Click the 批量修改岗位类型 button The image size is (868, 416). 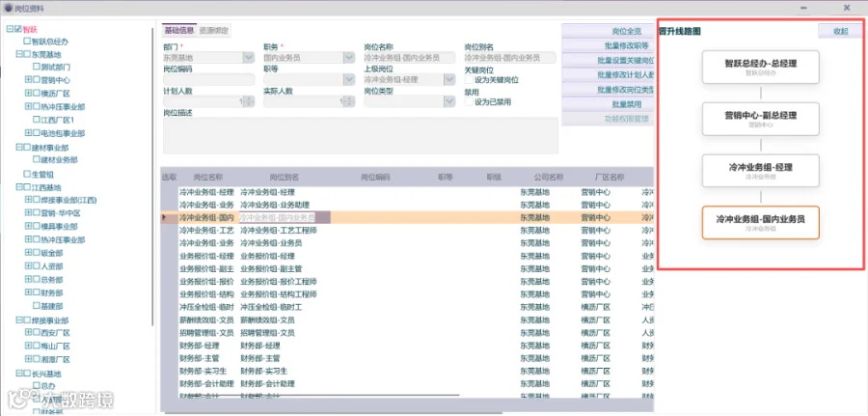click(608, 89)
